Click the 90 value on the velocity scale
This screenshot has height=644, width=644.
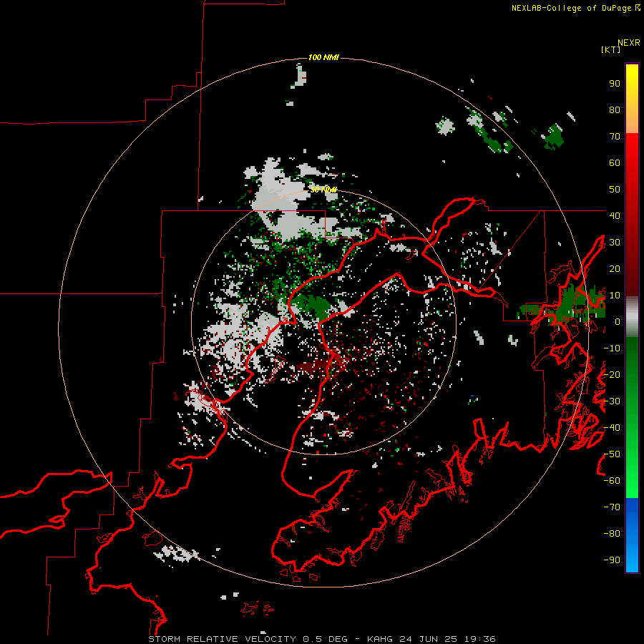tap(615, 84)
